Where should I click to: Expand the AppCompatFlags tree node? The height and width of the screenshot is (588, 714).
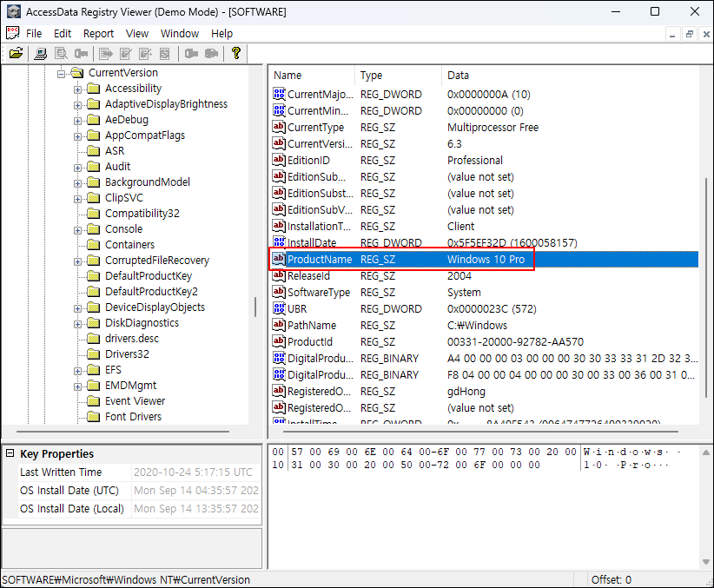point(78,136)
